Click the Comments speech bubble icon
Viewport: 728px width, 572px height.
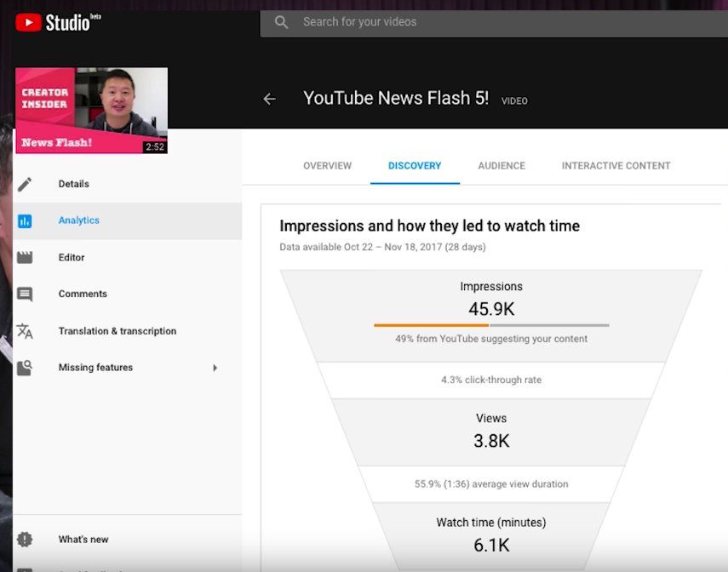tap(25, 294)
